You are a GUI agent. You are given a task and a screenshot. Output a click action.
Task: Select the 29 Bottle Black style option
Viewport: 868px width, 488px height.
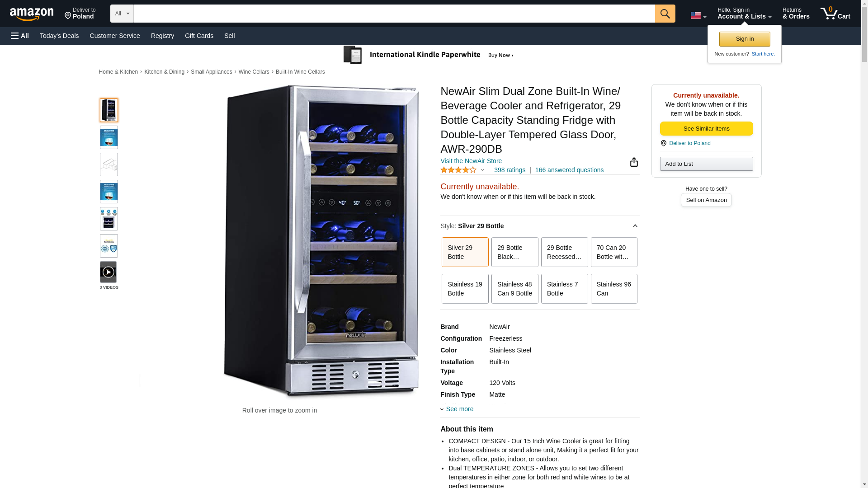[x=514, y=252]
